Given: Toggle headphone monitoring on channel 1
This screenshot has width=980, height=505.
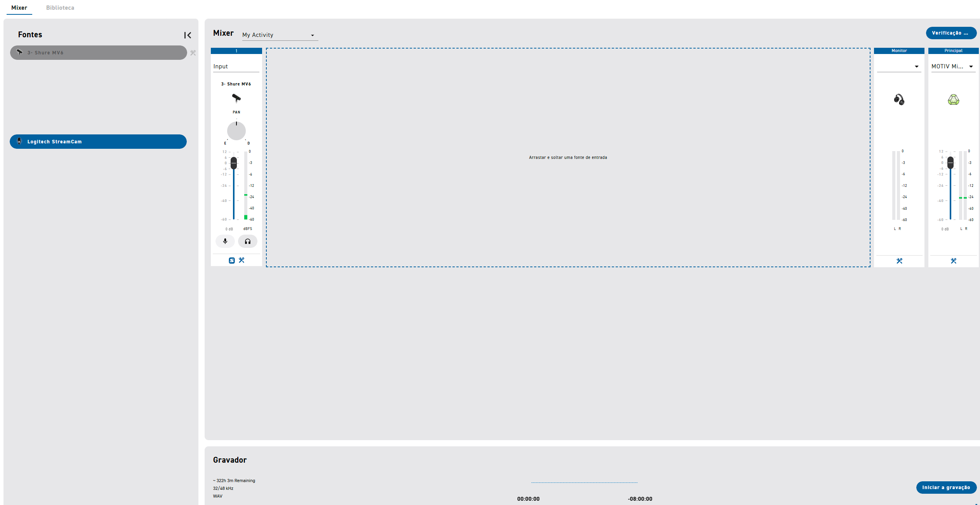Looking at the screenshot, I should tap(247, 241).
